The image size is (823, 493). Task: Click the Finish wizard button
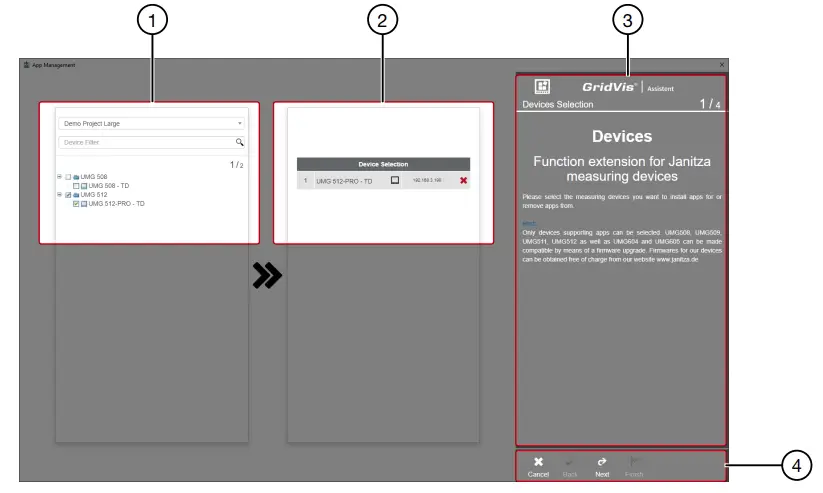(x=634, y=467)
